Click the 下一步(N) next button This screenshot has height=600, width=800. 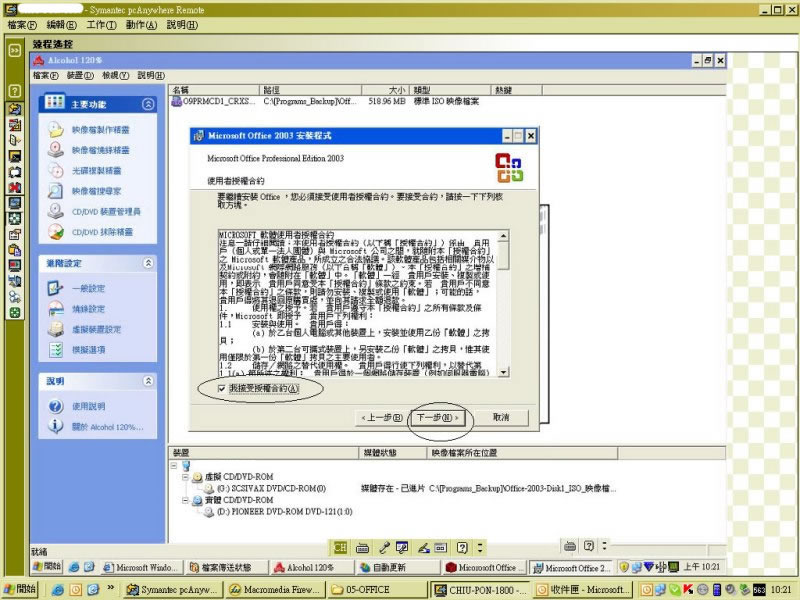437,417
